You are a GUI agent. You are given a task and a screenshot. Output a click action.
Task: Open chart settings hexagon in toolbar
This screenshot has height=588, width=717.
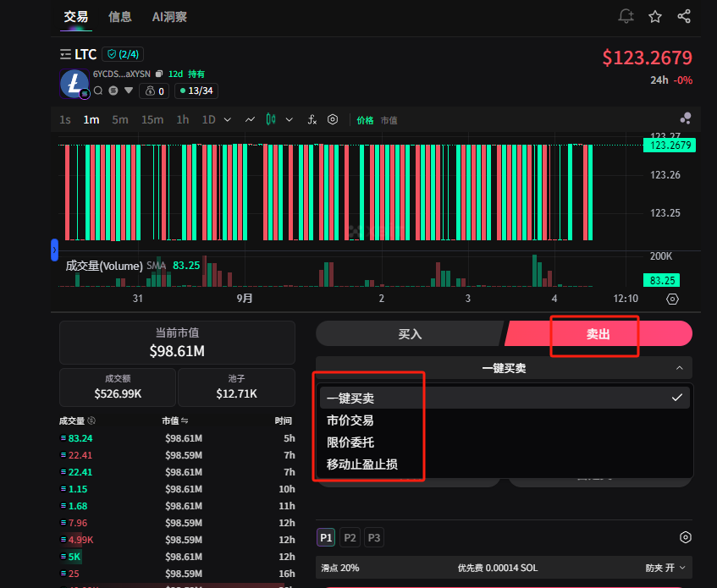[x=333, y=119]
